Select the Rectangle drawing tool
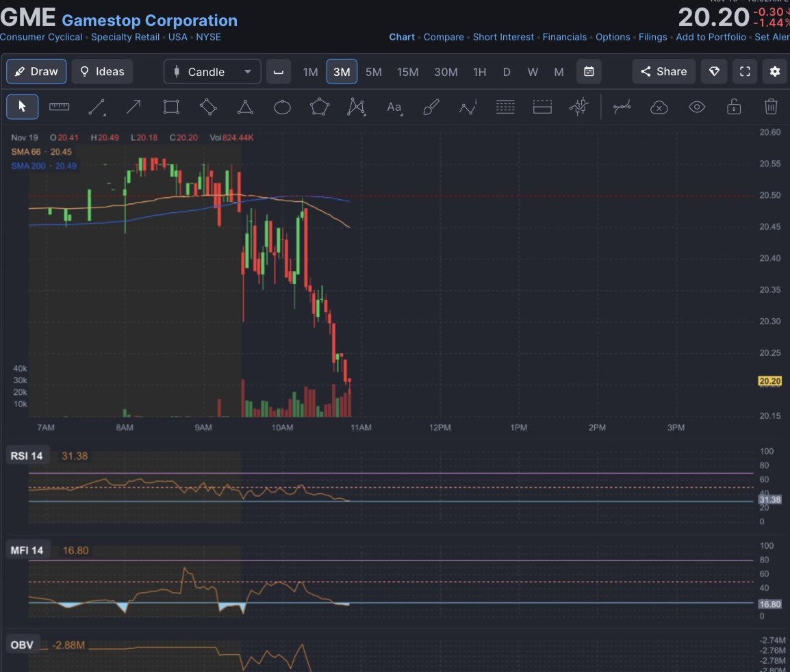The width and height of the screenshot is (790, 672). coord(170,107)
